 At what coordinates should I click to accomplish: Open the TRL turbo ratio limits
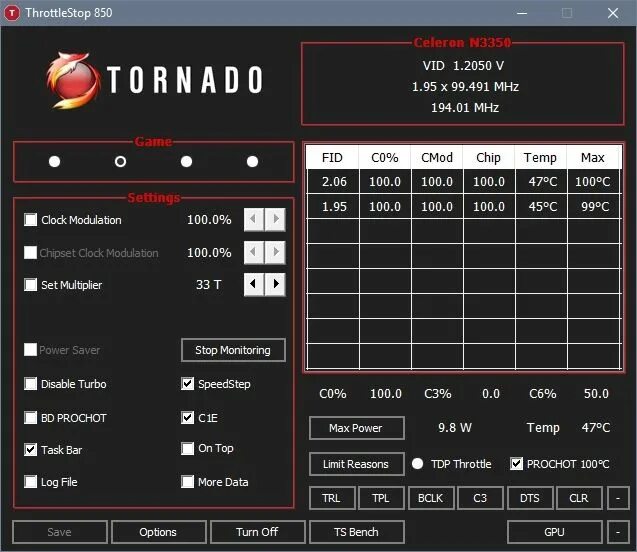tap(332, 498)
